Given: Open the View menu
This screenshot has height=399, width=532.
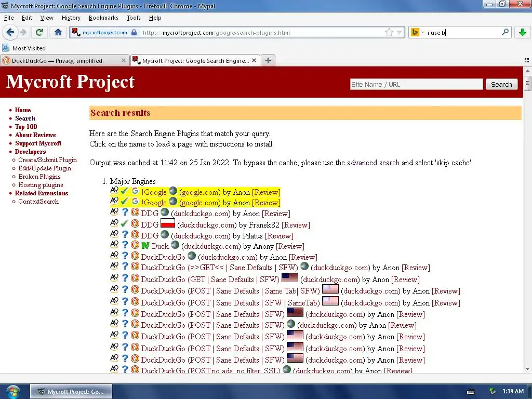Looking at the screenshot, I should [47, 18].
